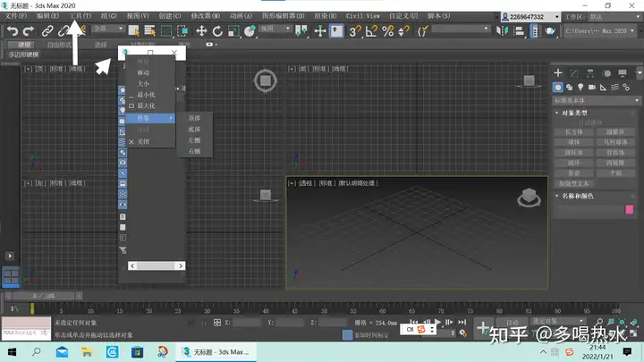The width and height of the screenshot is (644, 362).
Task: Toggle the 3D Snaps button
Action: click(x=355, y=30)
